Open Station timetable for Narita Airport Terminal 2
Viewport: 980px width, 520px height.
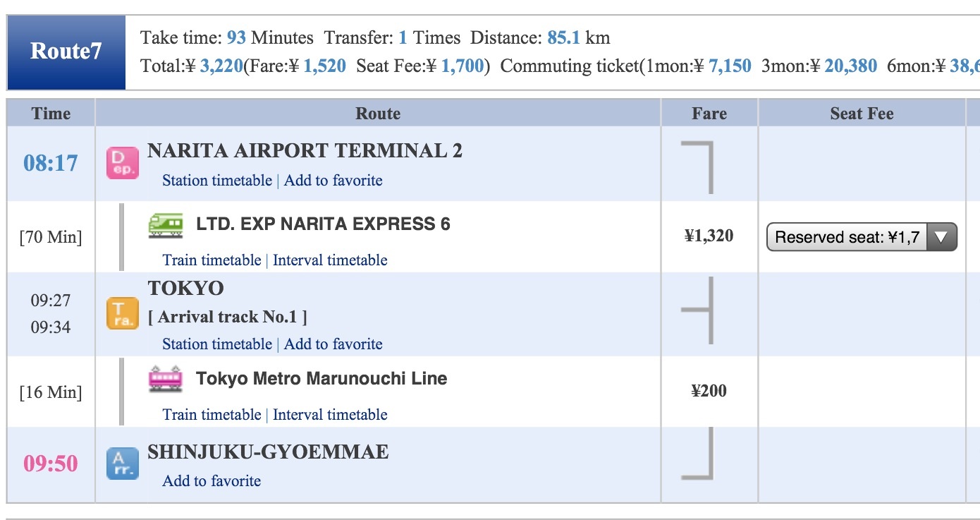(216, 181)
